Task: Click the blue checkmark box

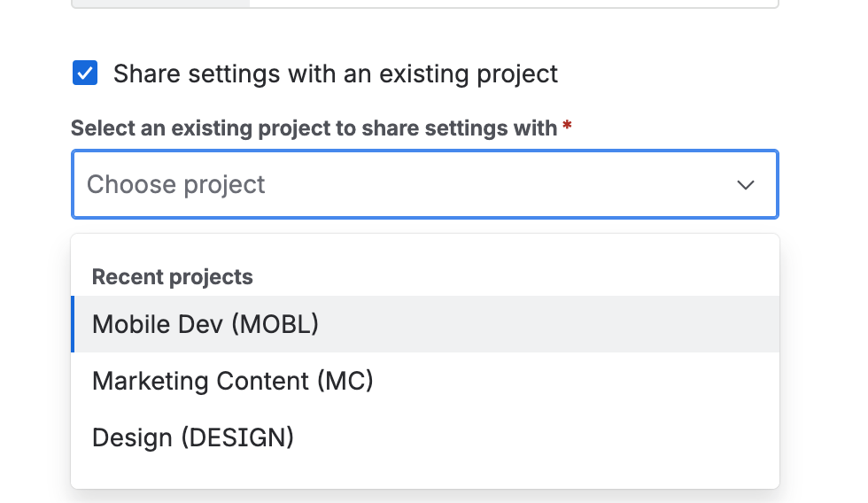Action: pos(85,74)
